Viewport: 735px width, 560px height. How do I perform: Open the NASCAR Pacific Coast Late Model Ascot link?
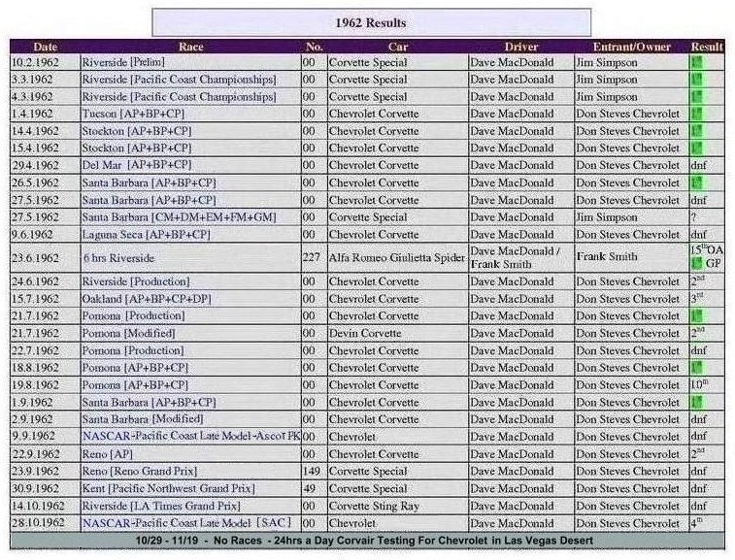click(x=191, y=437)
